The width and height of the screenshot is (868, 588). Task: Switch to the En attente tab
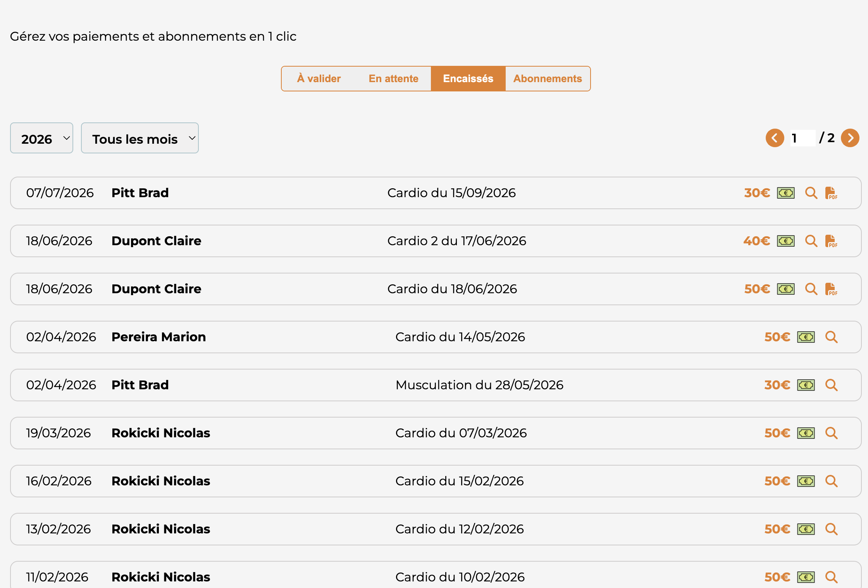coord(393,79)
